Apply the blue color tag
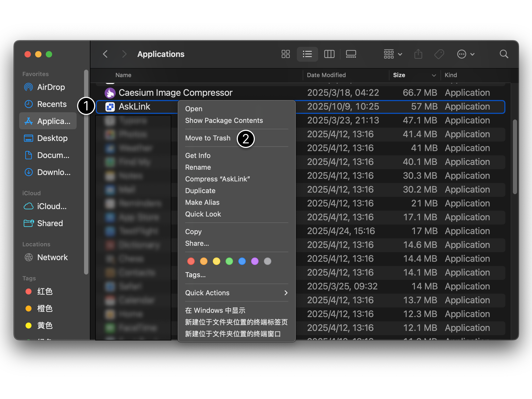 (x=242, y=261)
